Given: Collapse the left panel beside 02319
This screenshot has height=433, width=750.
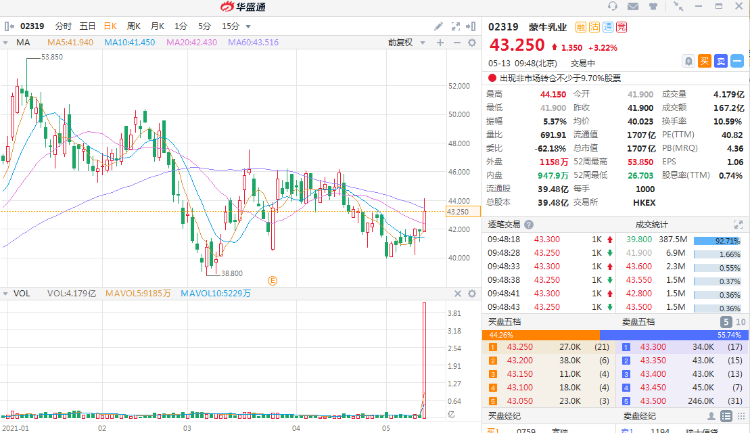Looking at the screenshot, I should click(x=9, y=26).
